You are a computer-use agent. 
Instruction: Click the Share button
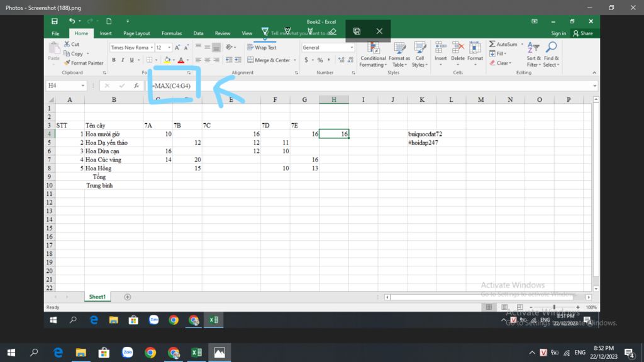(x=583, y=33)
